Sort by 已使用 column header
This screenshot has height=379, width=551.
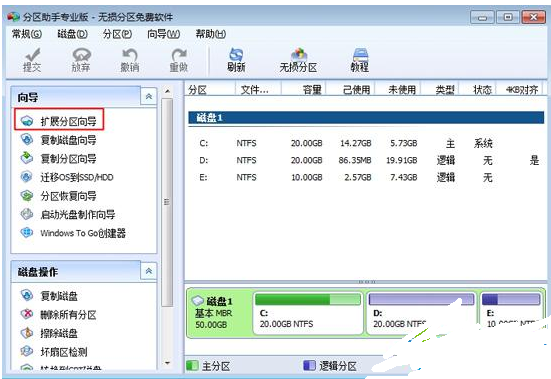point(350,90)
